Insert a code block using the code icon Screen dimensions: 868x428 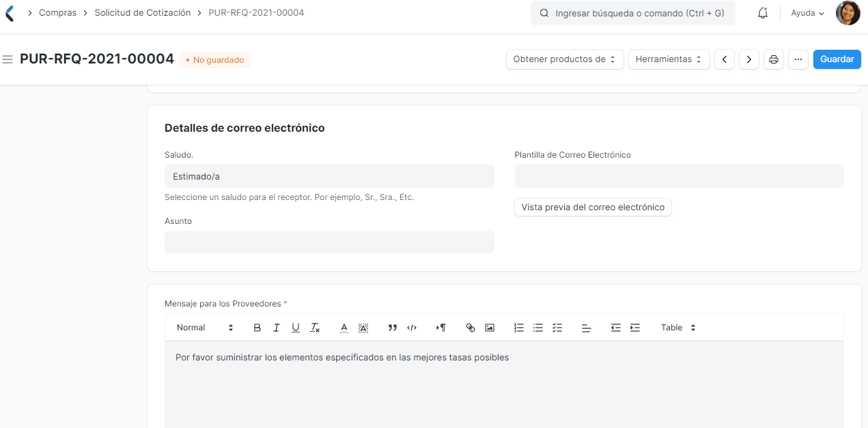point(411,328)
